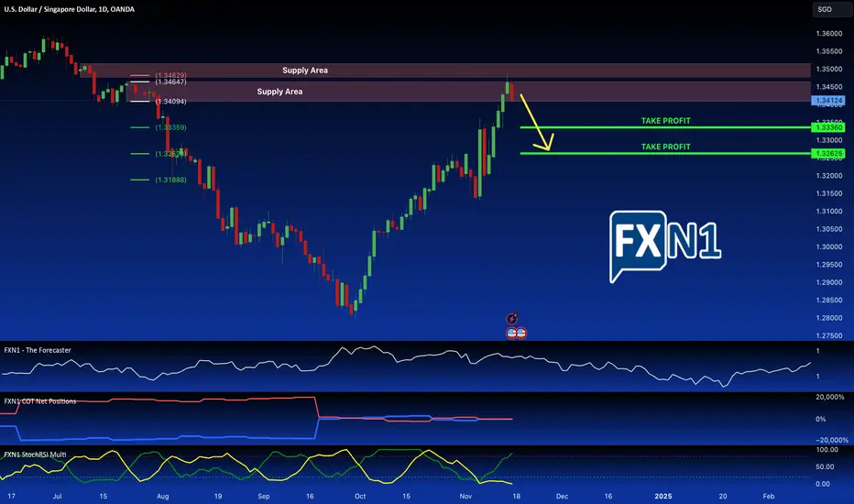The image size is (854, 504).
Task: Click the upper Supply Area label
Action: tap(305, 71)
